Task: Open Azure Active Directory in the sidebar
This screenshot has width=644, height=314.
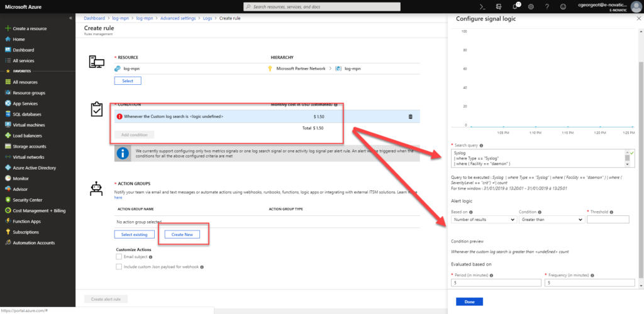Action: pos(34,168)
